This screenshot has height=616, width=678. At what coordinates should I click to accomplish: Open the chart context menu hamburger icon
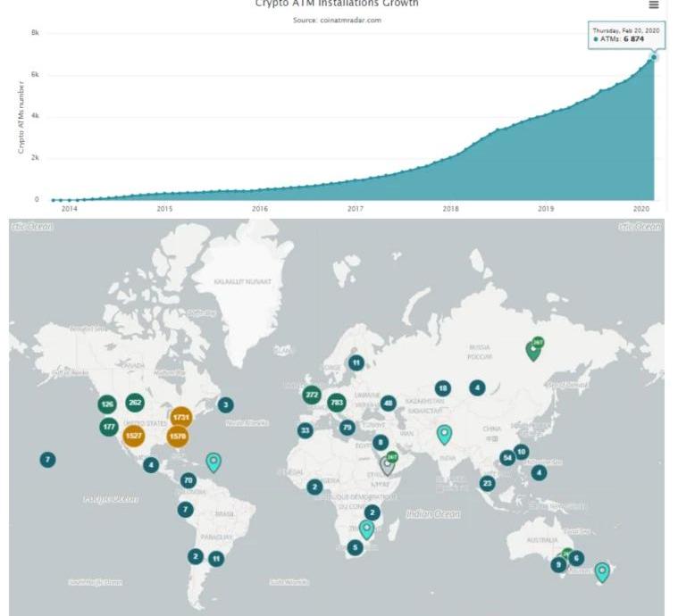pyautogui.click(x=653, y=5)
